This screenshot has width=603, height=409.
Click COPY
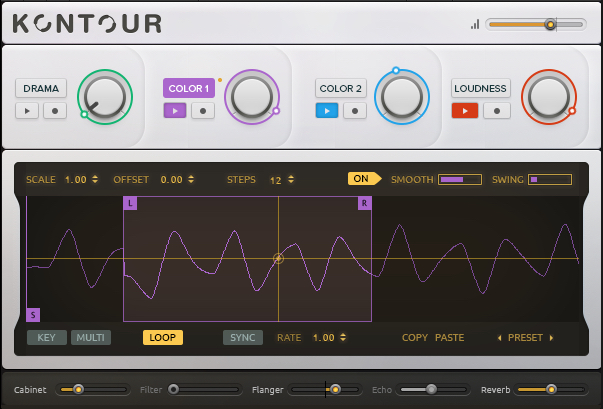415,338
